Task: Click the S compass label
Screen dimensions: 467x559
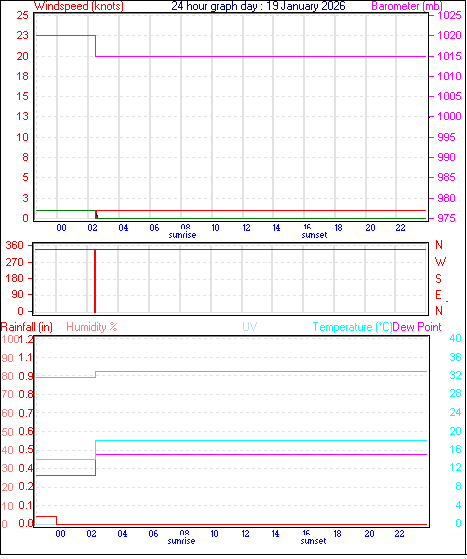Action: pyautogui.click(x=439, y=278)
